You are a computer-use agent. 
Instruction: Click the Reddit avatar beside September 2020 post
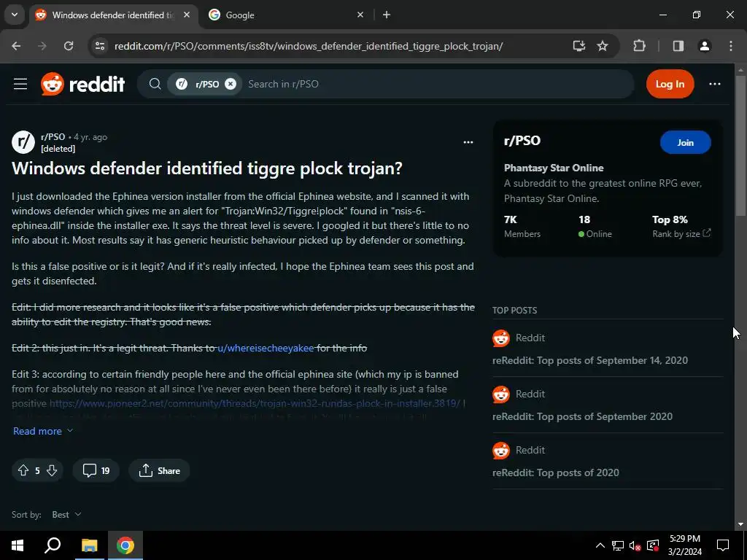(x=500, y=394)
